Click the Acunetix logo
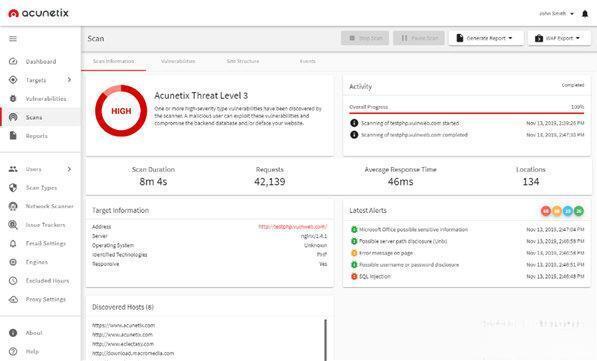 [38, 13]
